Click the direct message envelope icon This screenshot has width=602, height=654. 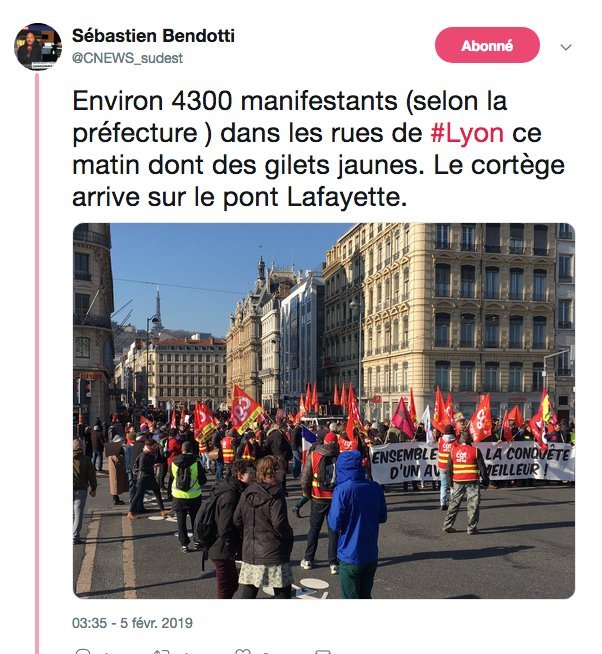point(323,651)
